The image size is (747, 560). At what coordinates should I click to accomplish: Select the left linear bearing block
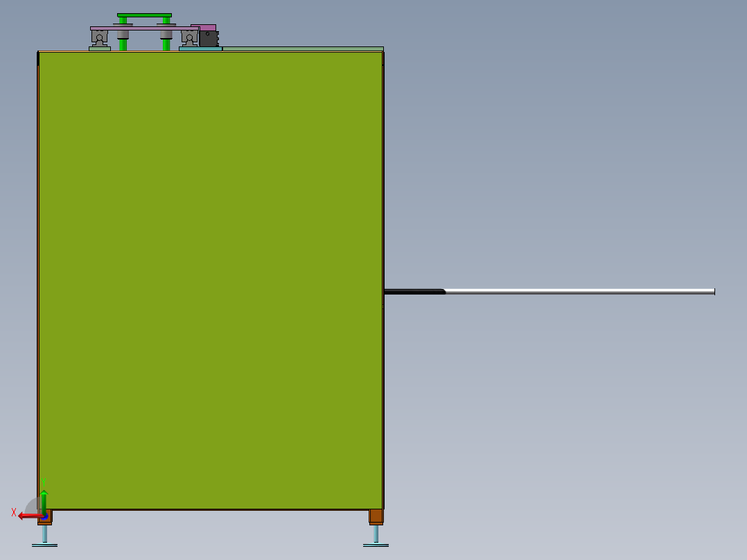[100, 37]
